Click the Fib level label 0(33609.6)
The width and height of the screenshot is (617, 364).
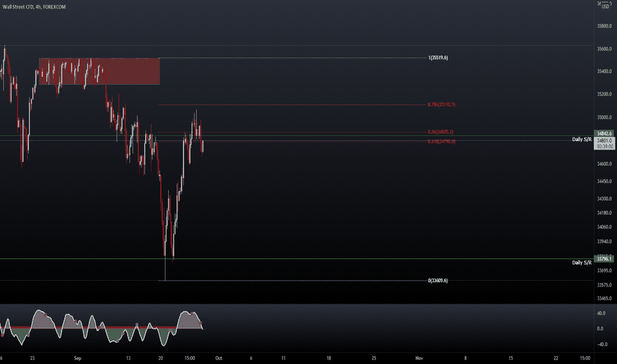[438, 281]
